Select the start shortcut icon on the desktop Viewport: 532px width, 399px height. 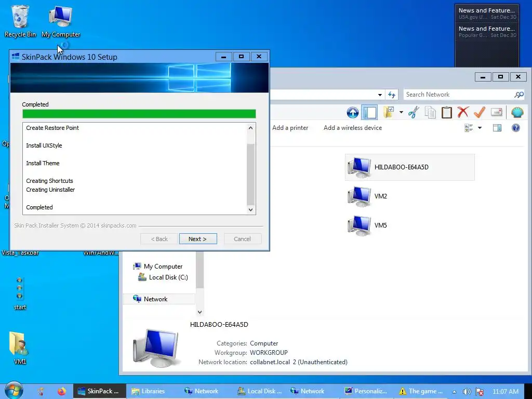tap(20, 293)
